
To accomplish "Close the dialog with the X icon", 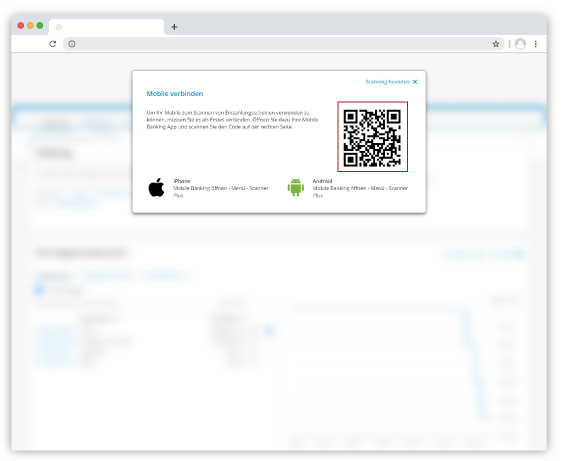I will click(415, 82).
